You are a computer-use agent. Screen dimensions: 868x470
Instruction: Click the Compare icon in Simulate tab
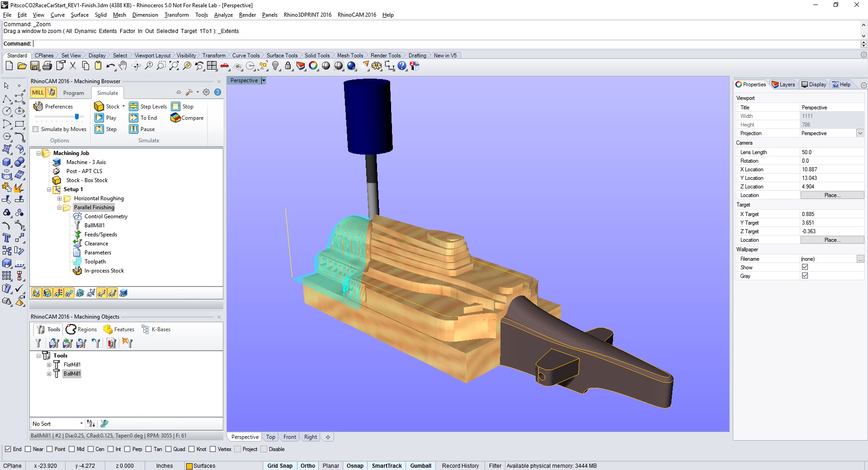[x=175, y=118]
